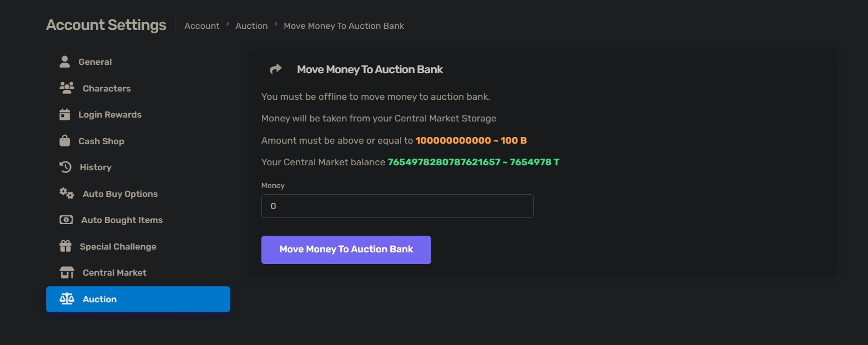This screenshot has height=345, width=868.
Task: Click the Login Rewards calendar icon
Action: 65,114
